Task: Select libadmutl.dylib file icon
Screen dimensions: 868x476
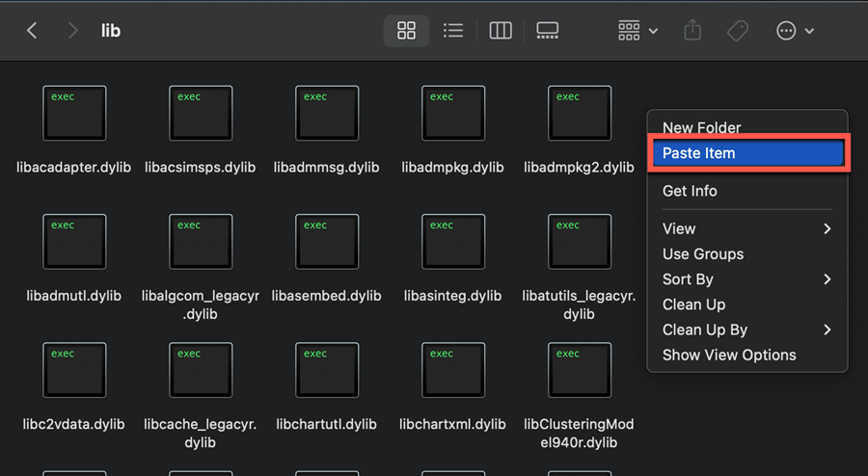Action: coord(74,242)
